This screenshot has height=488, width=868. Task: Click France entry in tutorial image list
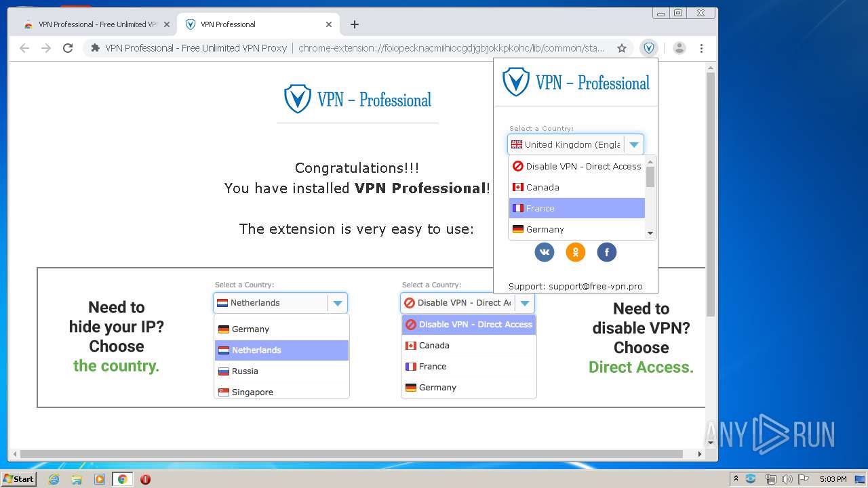point(469,366)
